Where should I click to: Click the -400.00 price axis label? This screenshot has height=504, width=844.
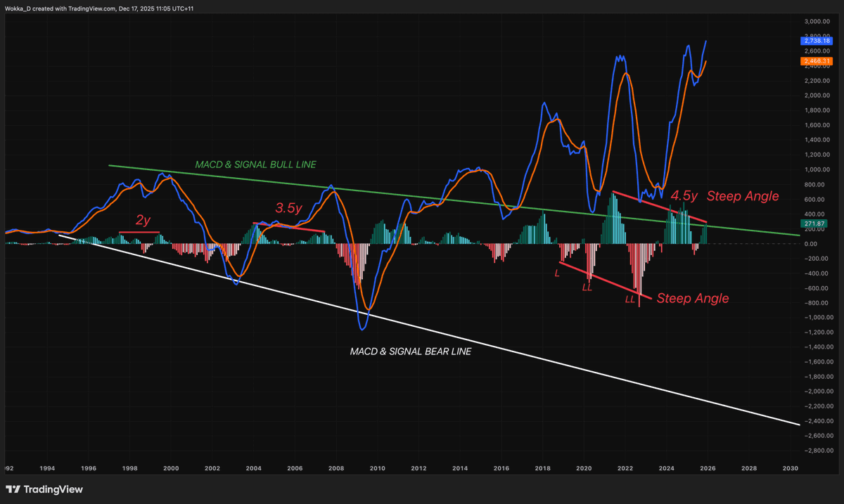pos(815,273)
